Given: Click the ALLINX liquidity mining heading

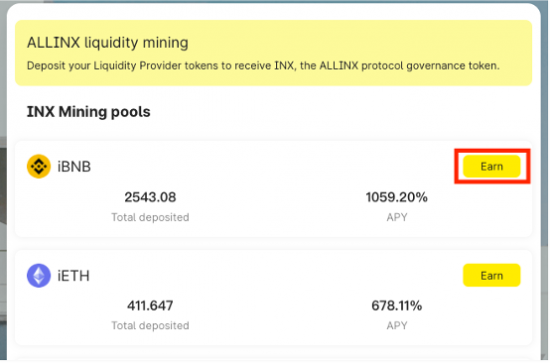Looking at the screenshot, I should pyautogui.click(x=108, y=43).
